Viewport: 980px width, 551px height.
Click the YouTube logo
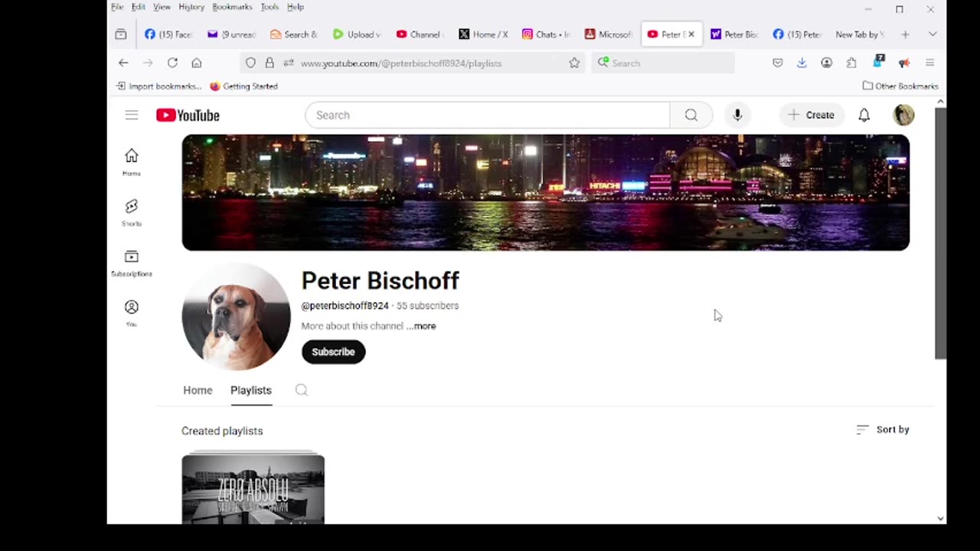click(188, 115)
